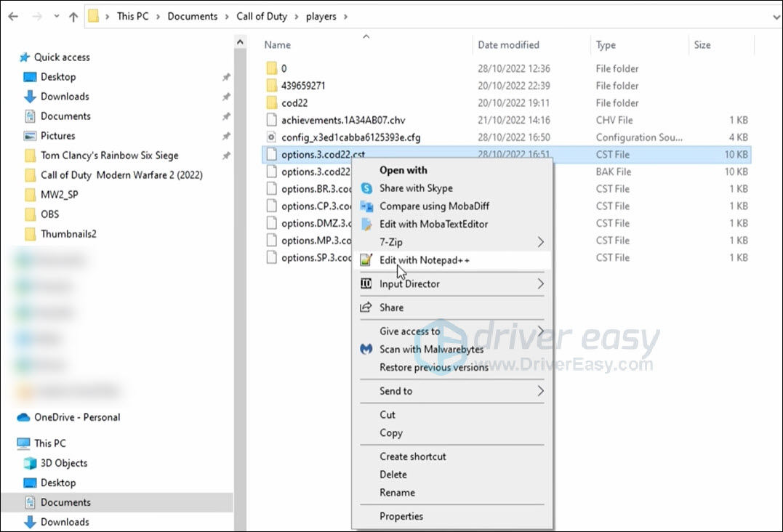Open the address bar history dropdown
The width and height of the screenshot is (783, 532).
pyautogui.click(x=773, y=16)
